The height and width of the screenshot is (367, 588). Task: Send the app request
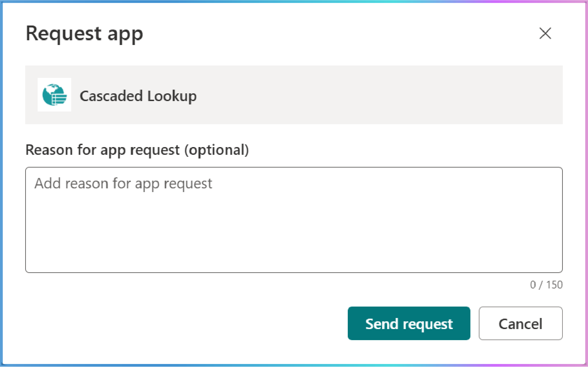coord(409,323)
